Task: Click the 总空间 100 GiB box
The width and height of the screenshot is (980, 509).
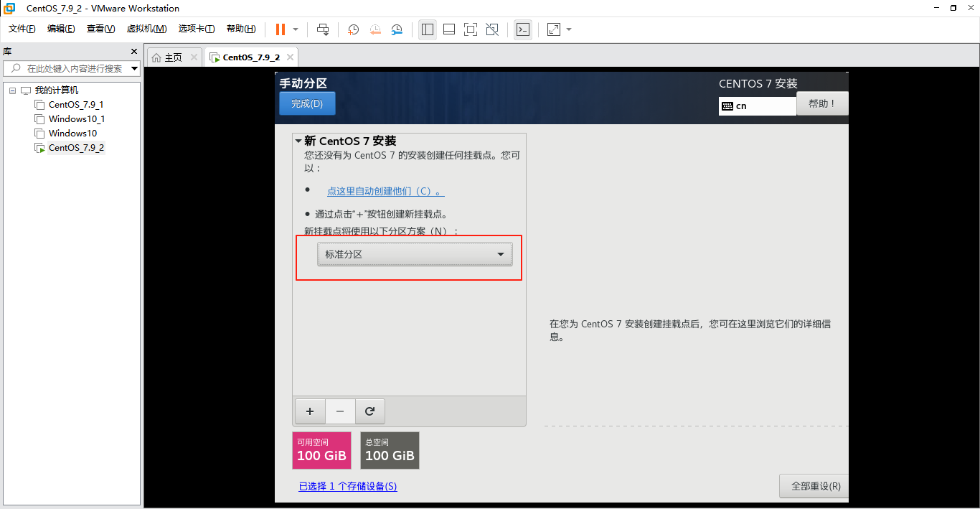Action: click(390, 450)
